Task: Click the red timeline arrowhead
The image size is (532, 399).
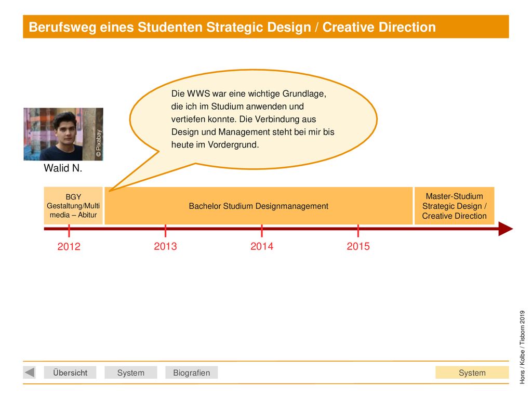Action: coord(506,229)
